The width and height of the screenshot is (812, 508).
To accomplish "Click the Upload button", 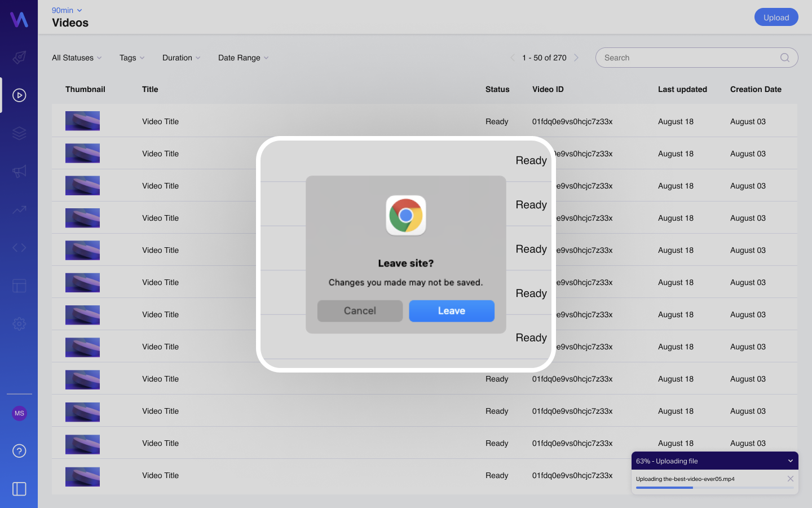I will (x=776, y=17).
